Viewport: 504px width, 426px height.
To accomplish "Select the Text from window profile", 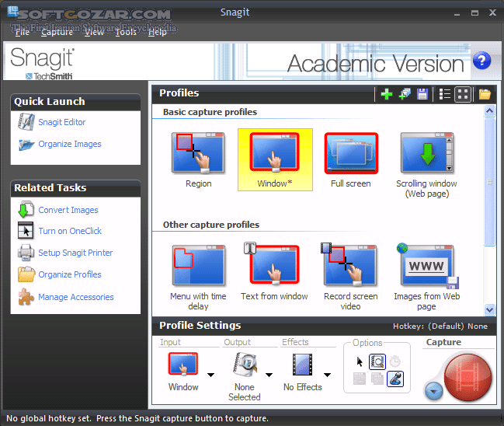I will coord(274,272).
